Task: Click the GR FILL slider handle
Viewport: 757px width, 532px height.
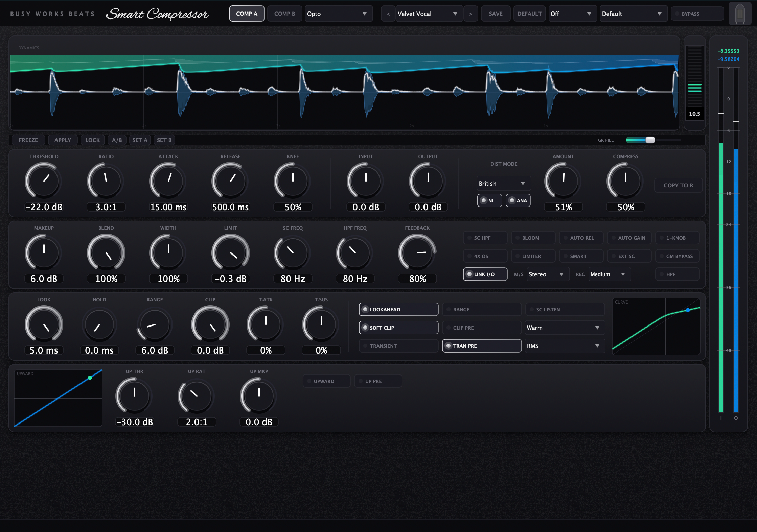Action: [x=650, y=140]
